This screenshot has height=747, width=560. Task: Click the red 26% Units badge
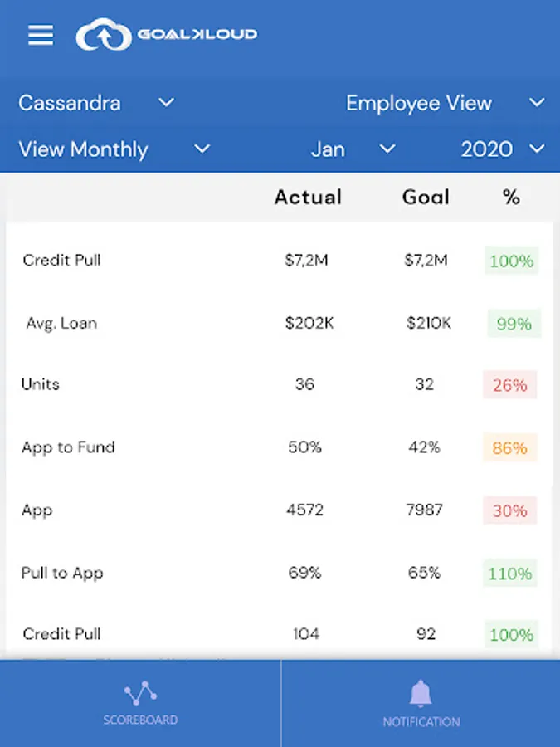(x=510, y=386)
